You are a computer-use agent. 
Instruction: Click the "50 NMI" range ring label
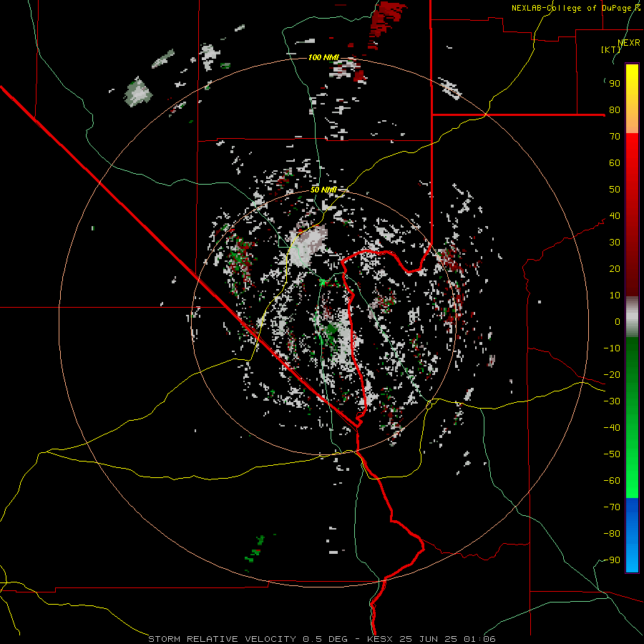point(323,190)
